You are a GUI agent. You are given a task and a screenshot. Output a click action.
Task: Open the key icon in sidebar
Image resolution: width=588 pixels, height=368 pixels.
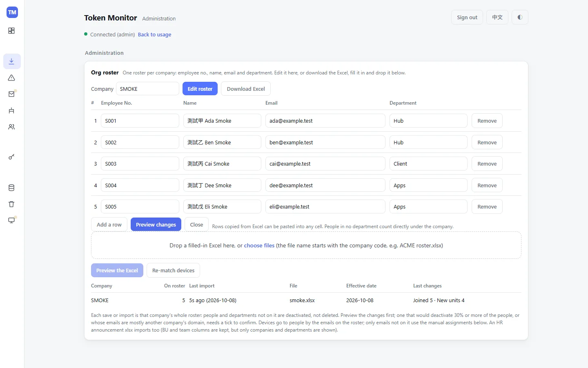(11, 157)
